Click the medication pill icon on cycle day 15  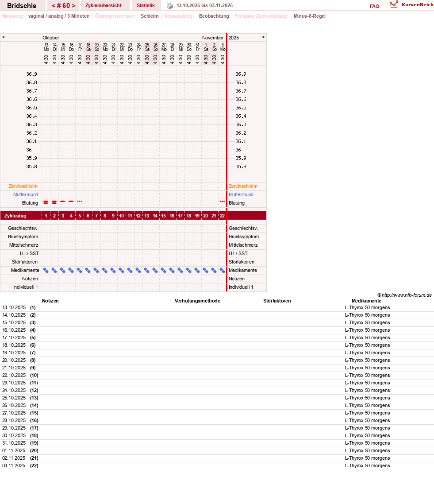click(x=163, y=270)
